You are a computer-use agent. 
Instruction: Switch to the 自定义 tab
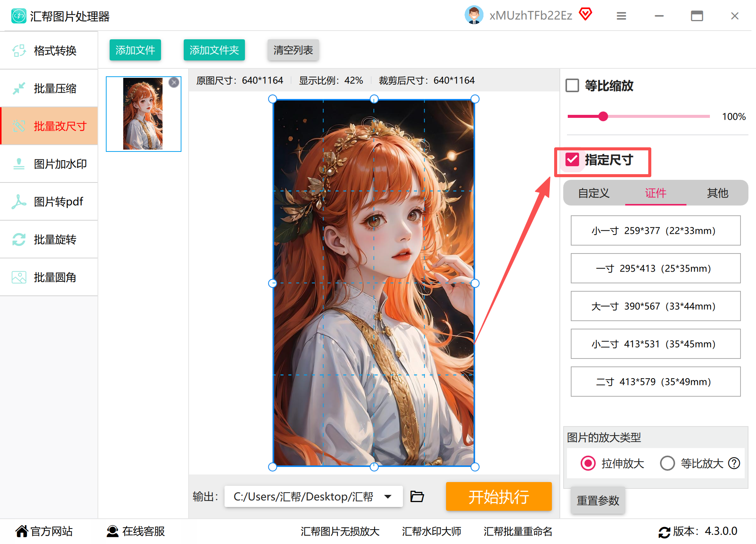594,193
